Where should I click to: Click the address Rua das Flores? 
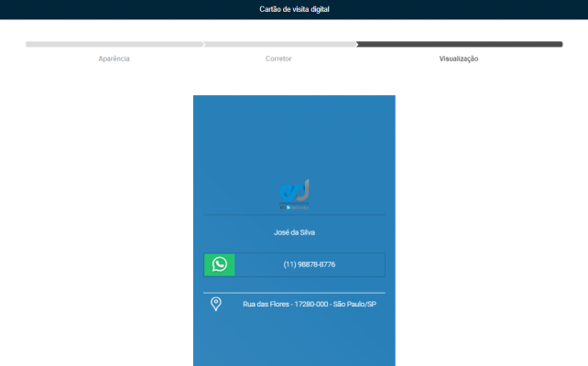tap(310, 304)
